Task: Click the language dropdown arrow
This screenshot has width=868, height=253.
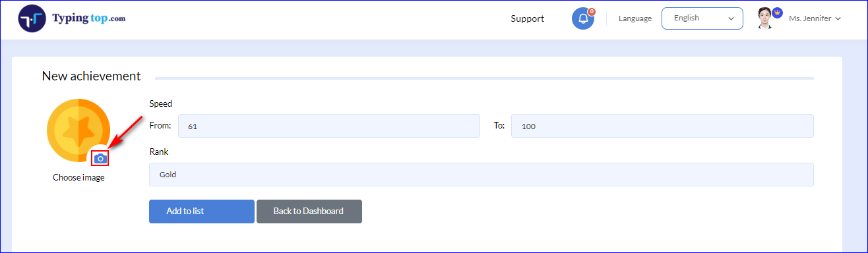Action: [x=731, y=18]
